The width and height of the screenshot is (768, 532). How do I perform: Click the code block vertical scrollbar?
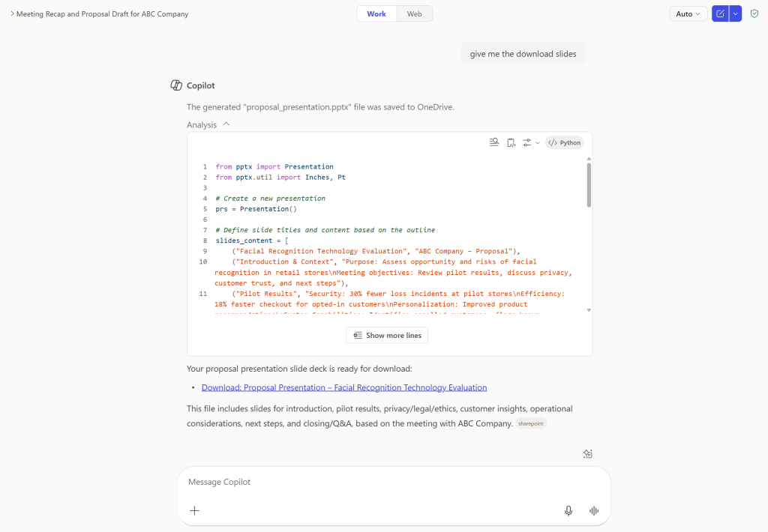tap(589, 184)
